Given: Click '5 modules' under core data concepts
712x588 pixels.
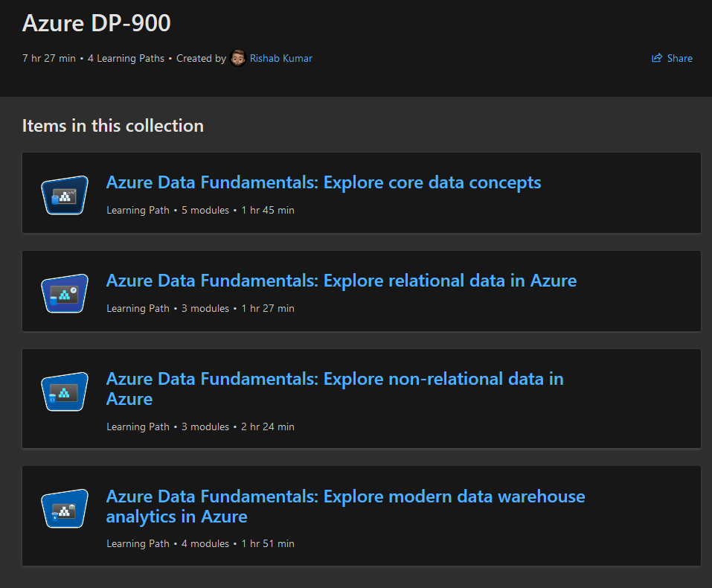Looking at the screenshot, I should [205, 210].
